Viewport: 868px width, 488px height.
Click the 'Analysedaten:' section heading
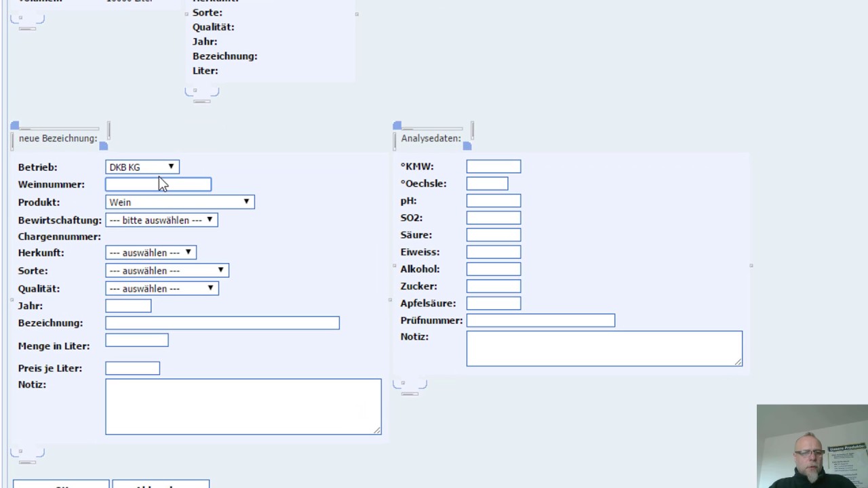pyautogui.click(x=431, y=138)
